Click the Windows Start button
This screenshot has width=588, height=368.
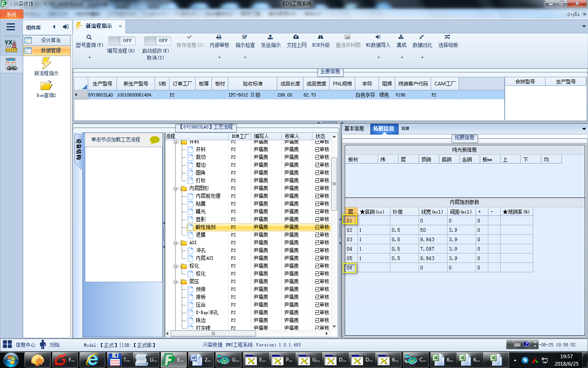[11, 360]
